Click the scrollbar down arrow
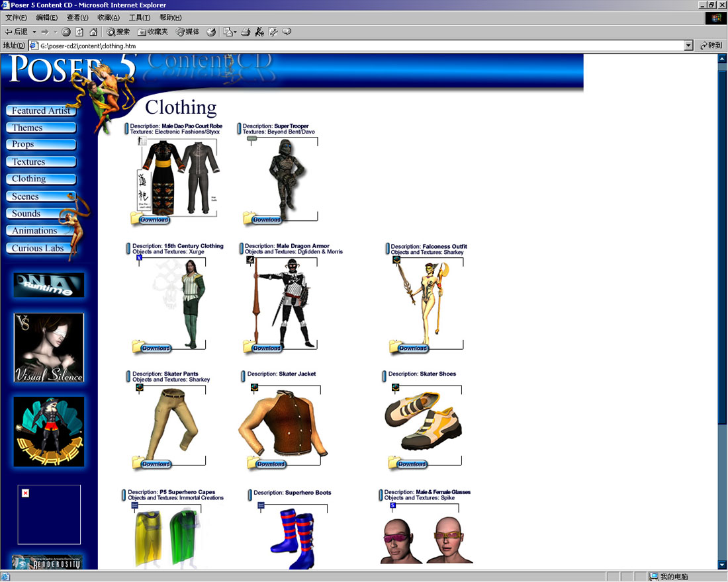This screenshot has height=582, width=728. [722, 565]
